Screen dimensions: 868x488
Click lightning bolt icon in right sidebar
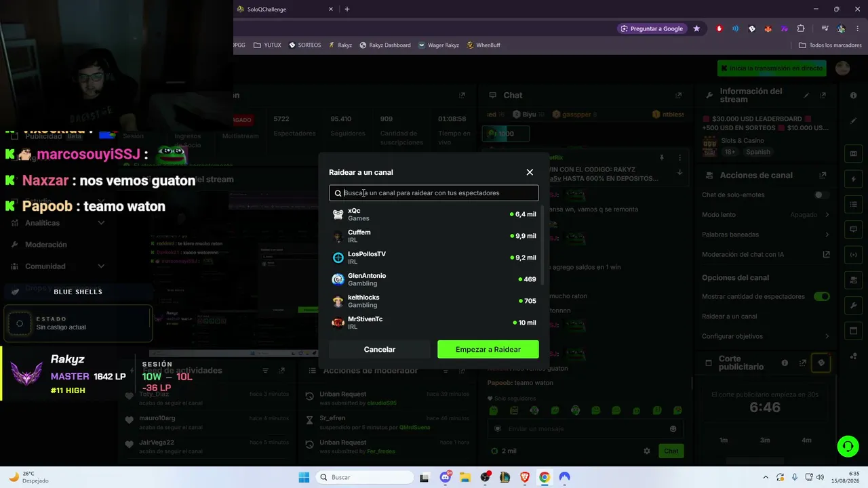click(853, 179)
